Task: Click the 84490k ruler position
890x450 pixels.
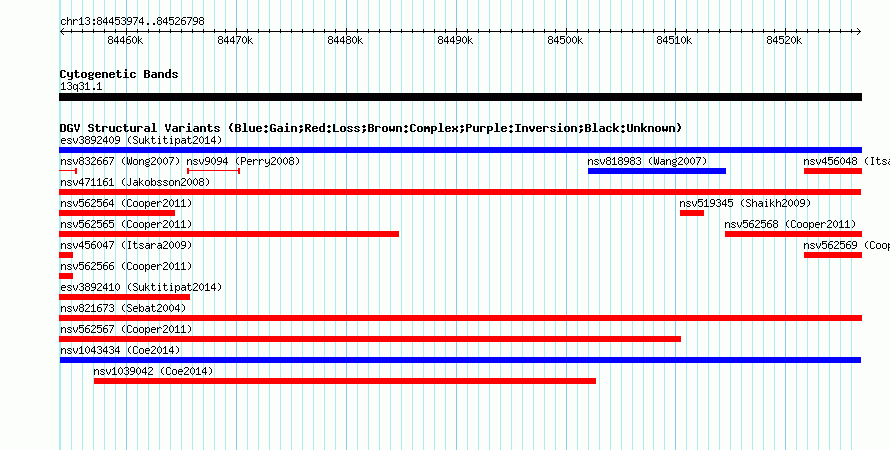Action: click(455, 40)
